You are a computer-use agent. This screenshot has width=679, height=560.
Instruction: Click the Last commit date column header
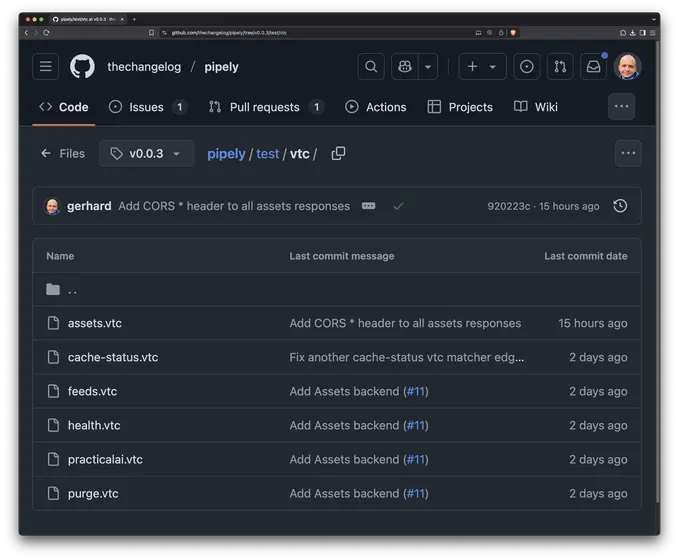click(585, 256)
